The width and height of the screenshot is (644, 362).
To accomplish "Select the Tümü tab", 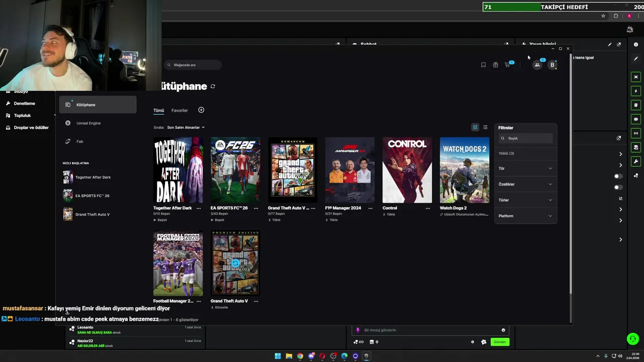I will click(x=158, y=111).
